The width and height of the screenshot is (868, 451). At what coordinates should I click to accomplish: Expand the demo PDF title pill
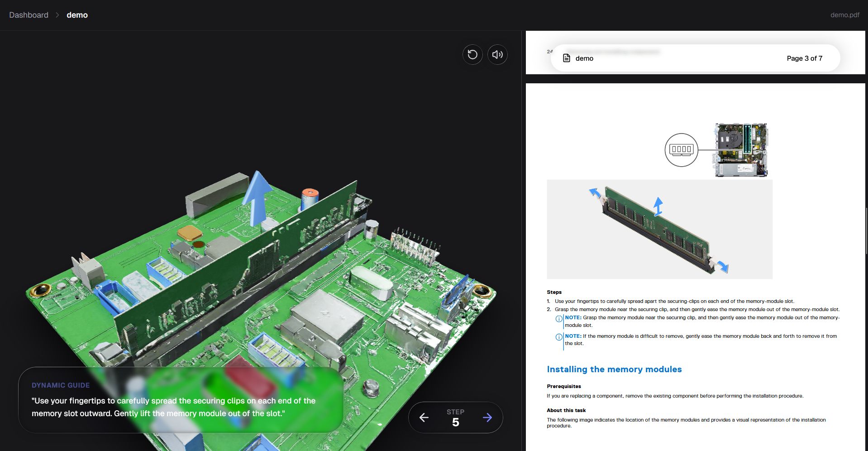[583, 58]
